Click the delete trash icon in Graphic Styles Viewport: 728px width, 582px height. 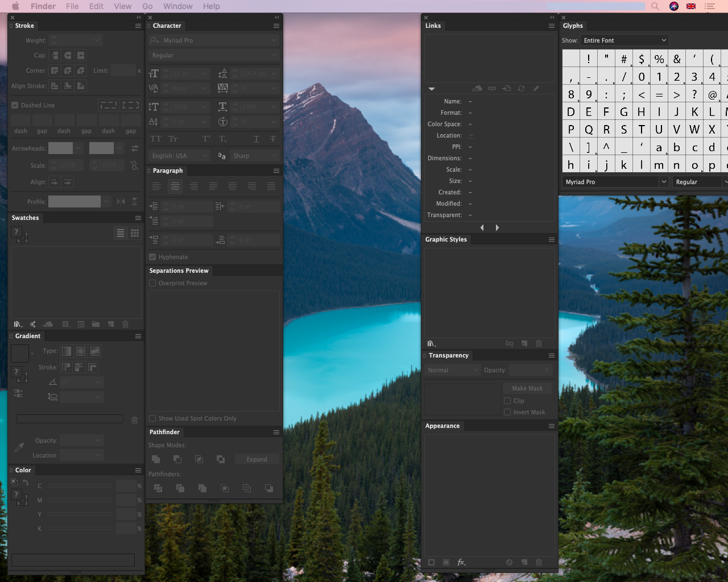click(539, 343)
